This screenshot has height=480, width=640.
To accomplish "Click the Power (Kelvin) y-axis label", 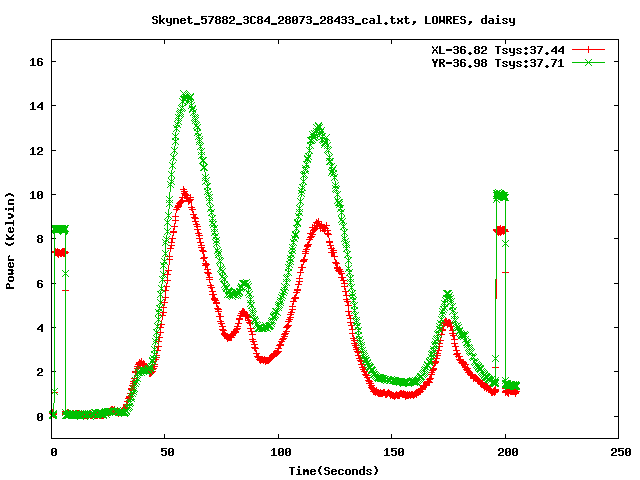I will [10, 241].
